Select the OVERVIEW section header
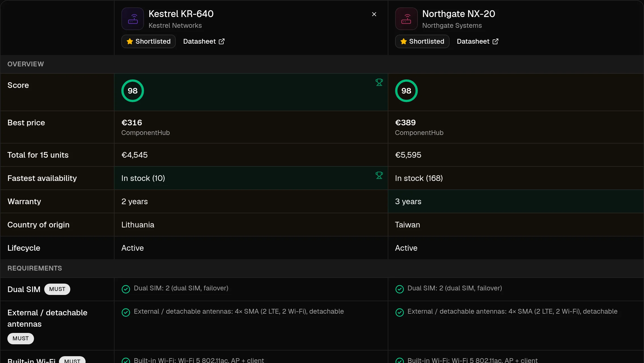The height and width of the screenshot is (363, 644). pos(322,64)
